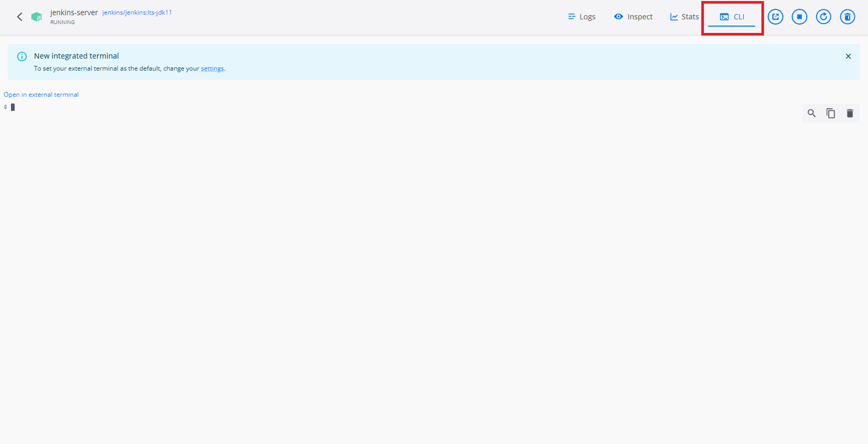Click the New integrated terminal heading
Viewport: 868px width, 444px height.
point(76,56)
